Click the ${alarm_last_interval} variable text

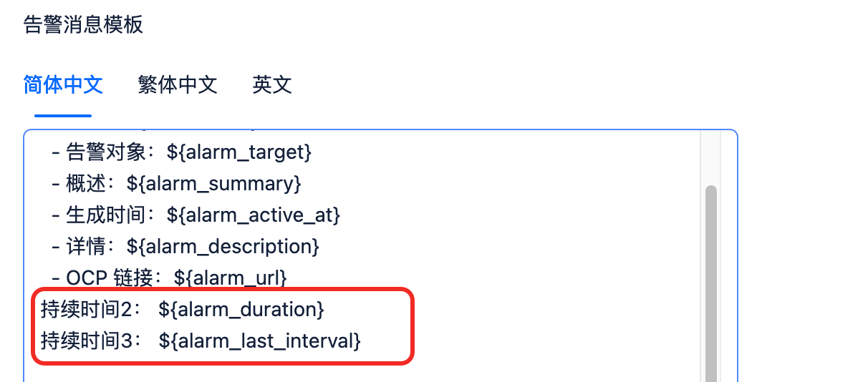click(259, 341)
